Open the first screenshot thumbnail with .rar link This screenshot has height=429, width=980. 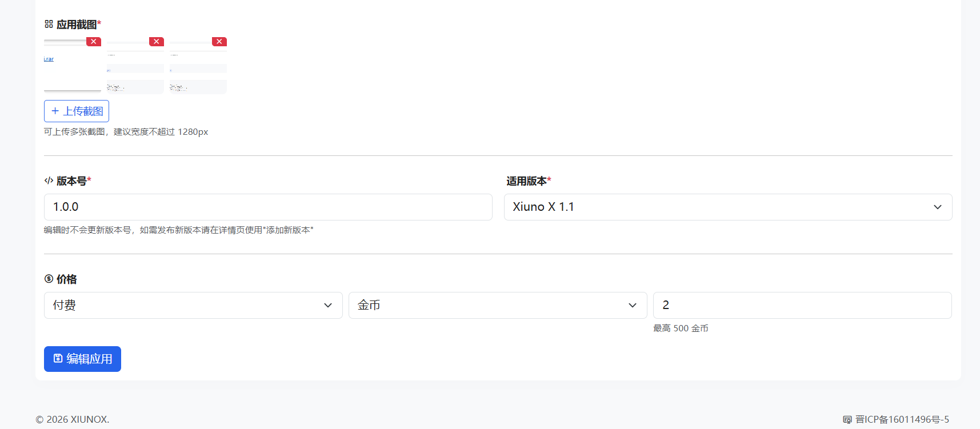click(73, 66)
